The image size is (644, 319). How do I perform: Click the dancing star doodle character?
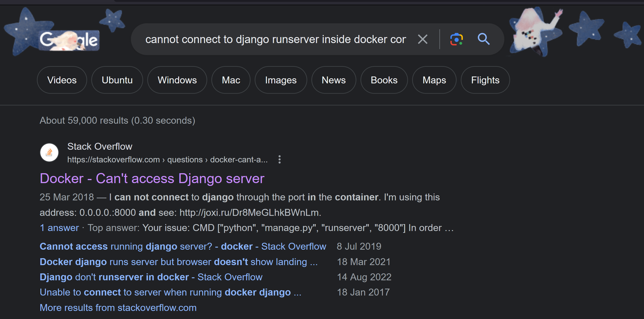(535, 31)
